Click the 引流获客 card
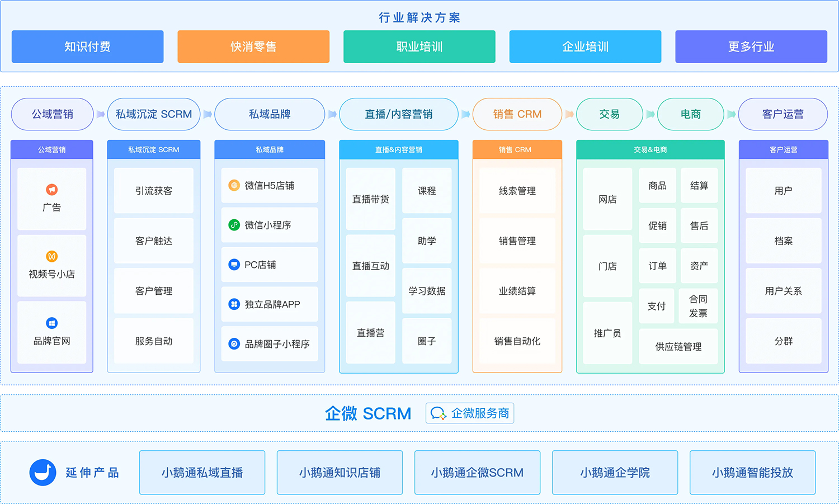Viewport: 839px width, 504px height. click(154, 191)
